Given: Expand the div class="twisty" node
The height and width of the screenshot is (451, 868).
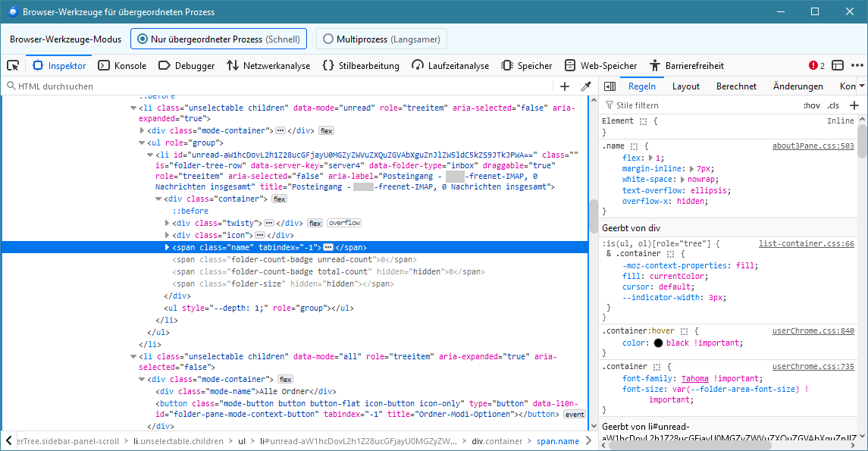Looking at the screenshot, I should [x=168, y=223].
